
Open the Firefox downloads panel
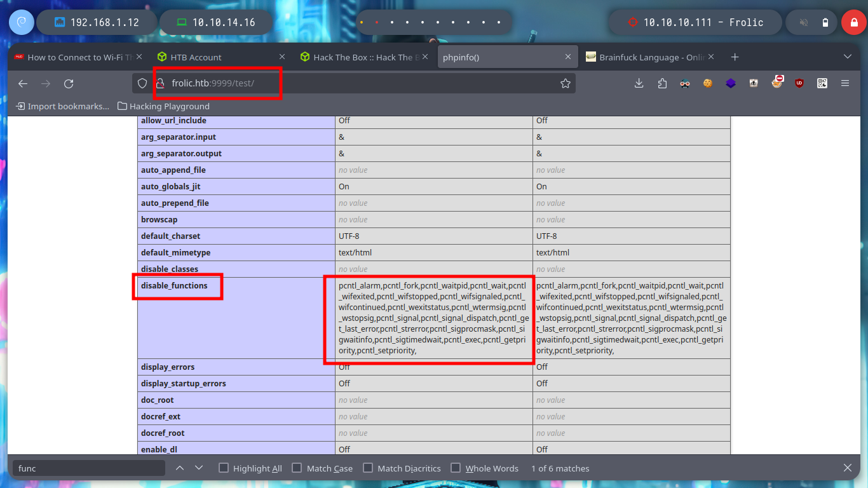639,83
